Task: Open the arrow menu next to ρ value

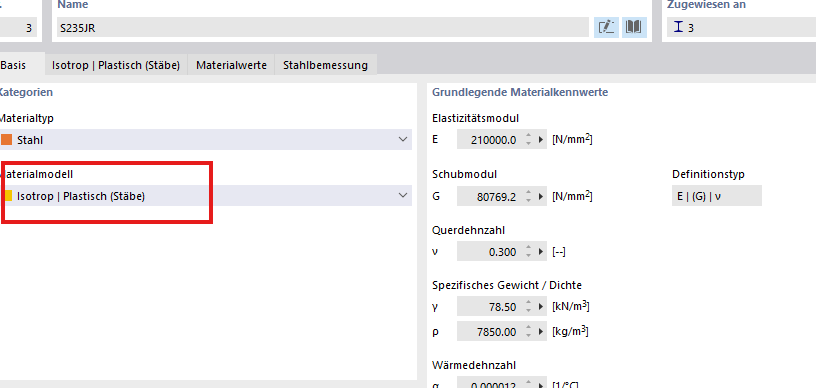Action: 541,331
